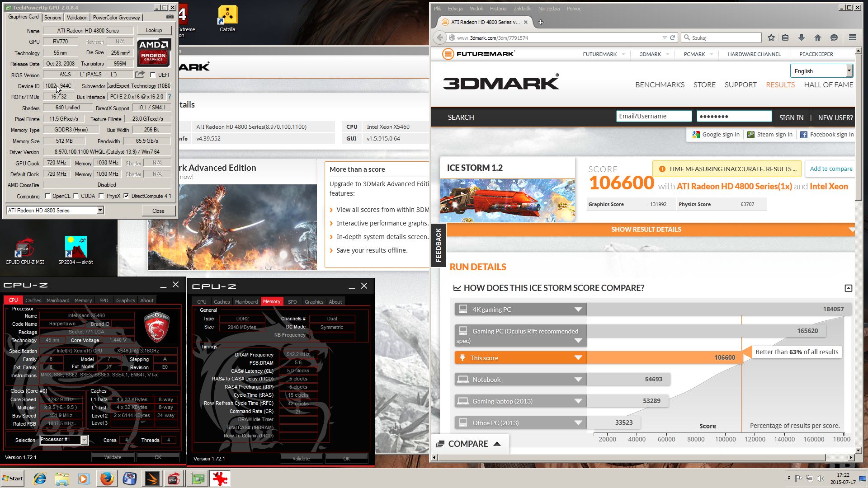
Task: Toggle the PhysX checkbox
Action: point(101,196)
